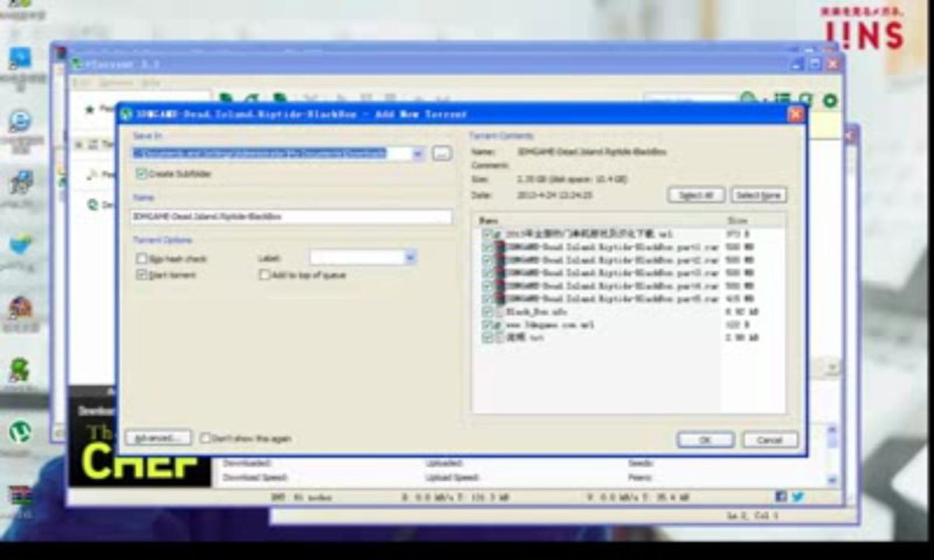934x560 pixels.
Task: Click the Twitter bird icon in status bar
Action: pos(797,496)
